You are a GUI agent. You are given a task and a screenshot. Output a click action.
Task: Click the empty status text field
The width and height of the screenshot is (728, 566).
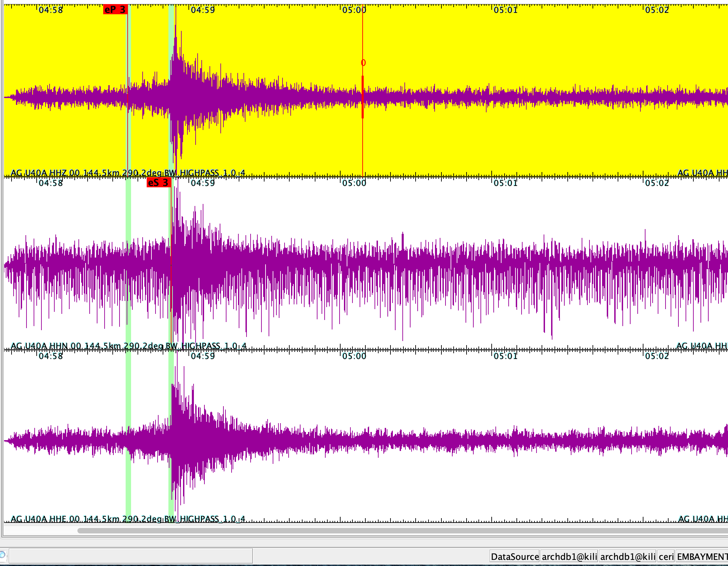click(x=131, y=556)
